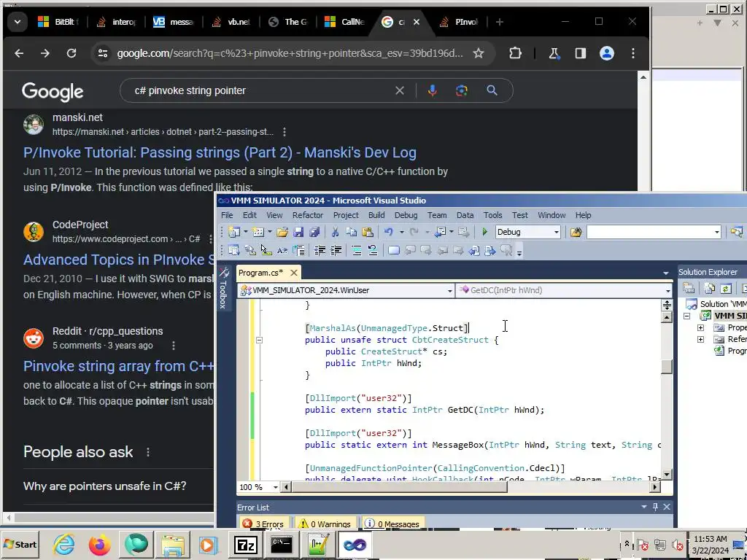The height and width of the screenshot is (560, 747).
Task: Toggle auto-hide pin on Error List
Action: pyautogui.click(x=656, y=507)
